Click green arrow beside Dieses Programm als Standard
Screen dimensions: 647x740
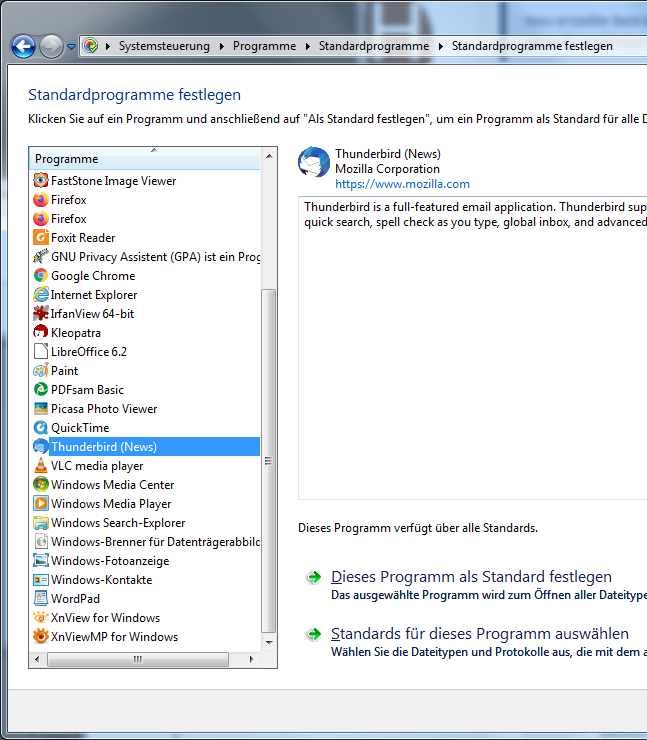click(314, 577)
